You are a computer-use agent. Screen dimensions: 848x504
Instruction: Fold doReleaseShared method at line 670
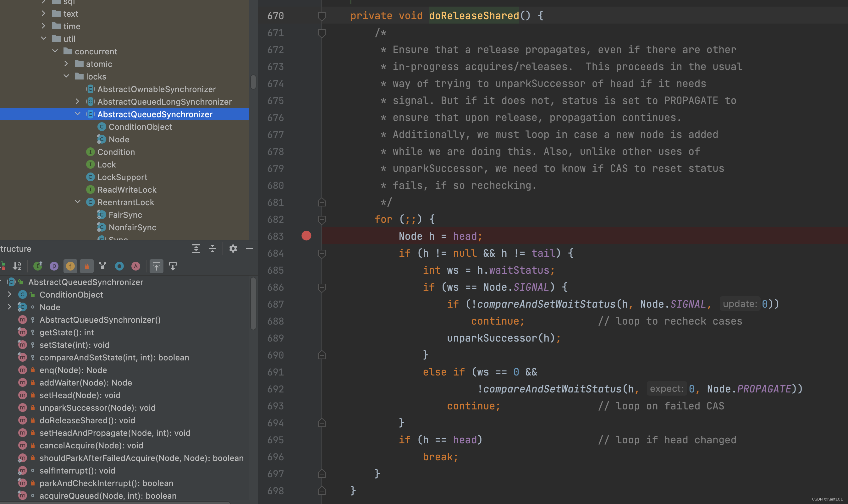pos(322,16)
